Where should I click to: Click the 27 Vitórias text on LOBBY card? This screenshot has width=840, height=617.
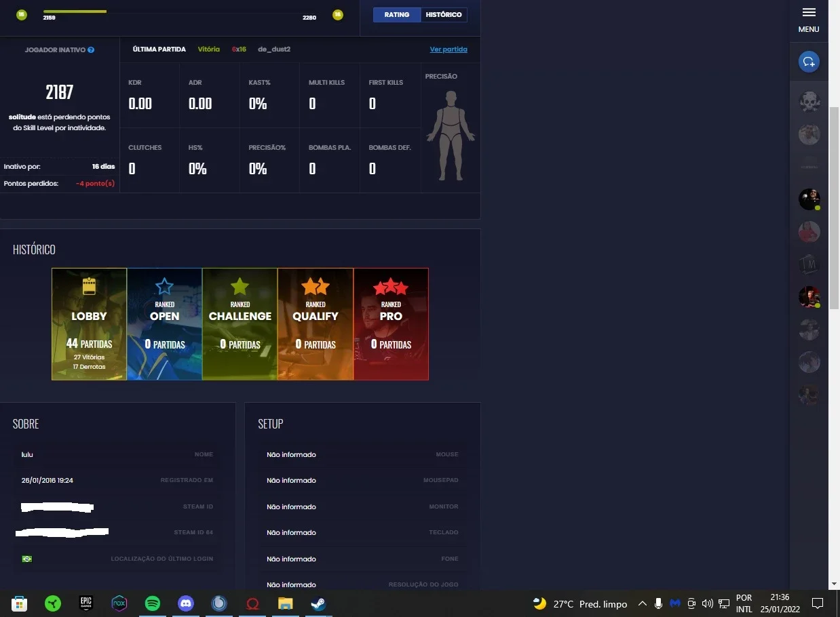(x=89, y=357)
